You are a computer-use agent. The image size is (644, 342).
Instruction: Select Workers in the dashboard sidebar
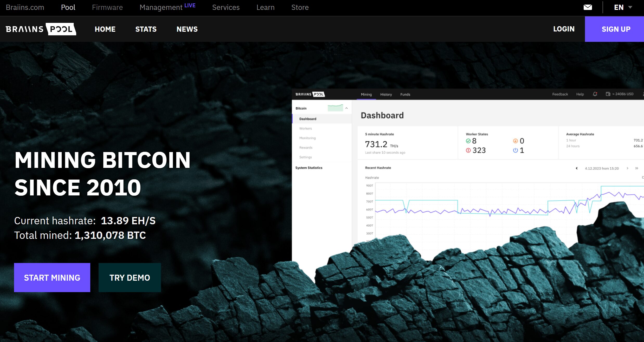[x=305, y=128]
